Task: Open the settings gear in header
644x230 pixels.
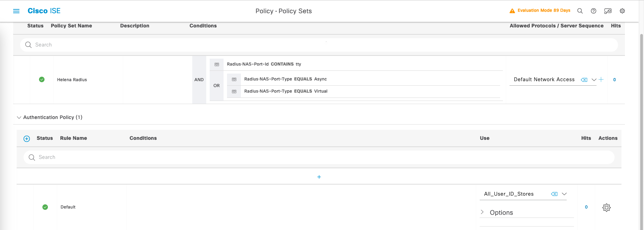Action: pyautogui.click(x=622, y=11)
